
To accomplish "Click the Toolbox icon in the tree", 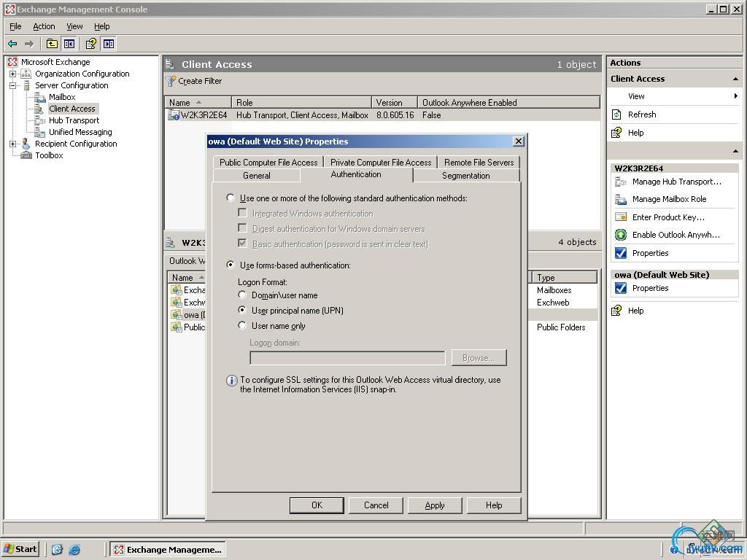I will (x=26, y=155).
